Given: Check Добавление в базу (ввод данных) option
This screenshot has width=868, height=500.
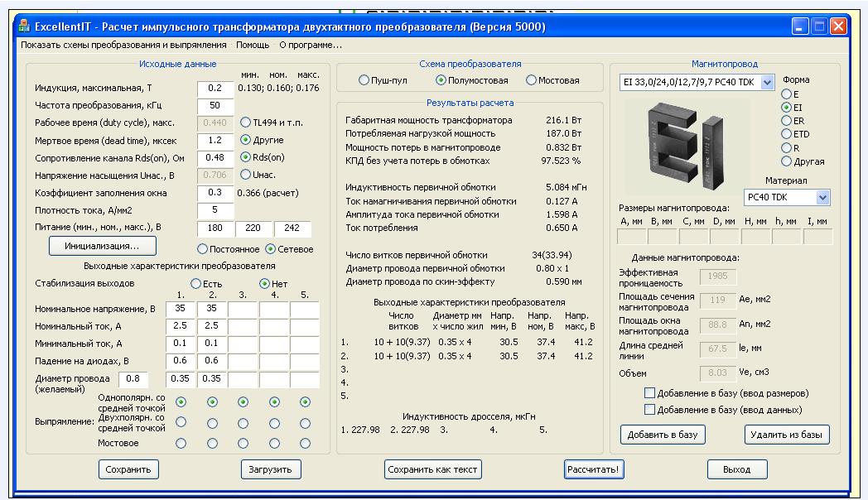Looking at the screenshot, I should (x=650, y=410).
